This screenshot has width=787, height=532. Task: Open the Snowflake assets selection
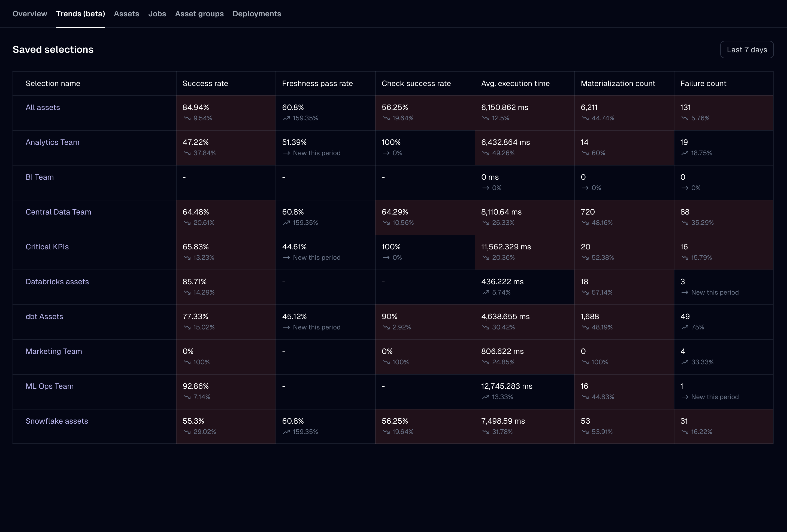click(x=57, y=421)
